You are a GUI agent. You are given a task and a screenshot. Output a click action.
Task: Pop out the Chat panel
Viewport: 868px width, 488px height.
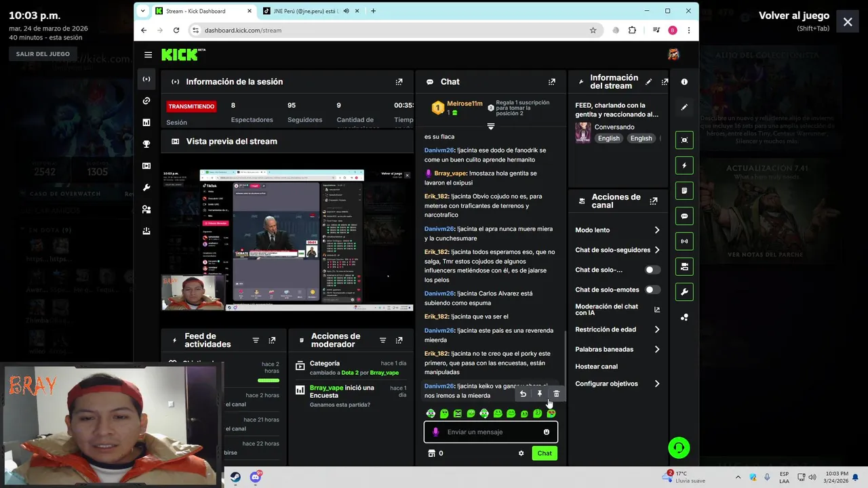(552, 82)
